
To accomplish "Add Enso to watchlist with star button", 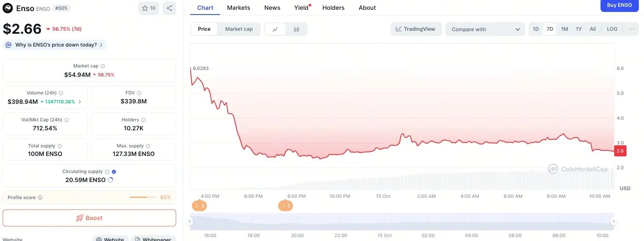I will 148,8.
